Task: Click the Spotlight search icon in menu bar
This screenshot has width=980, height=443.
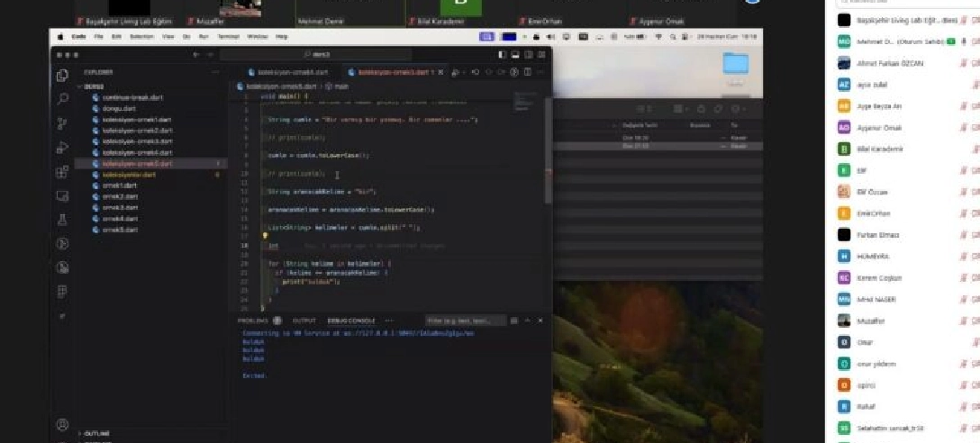Action: tap(673, 37)
